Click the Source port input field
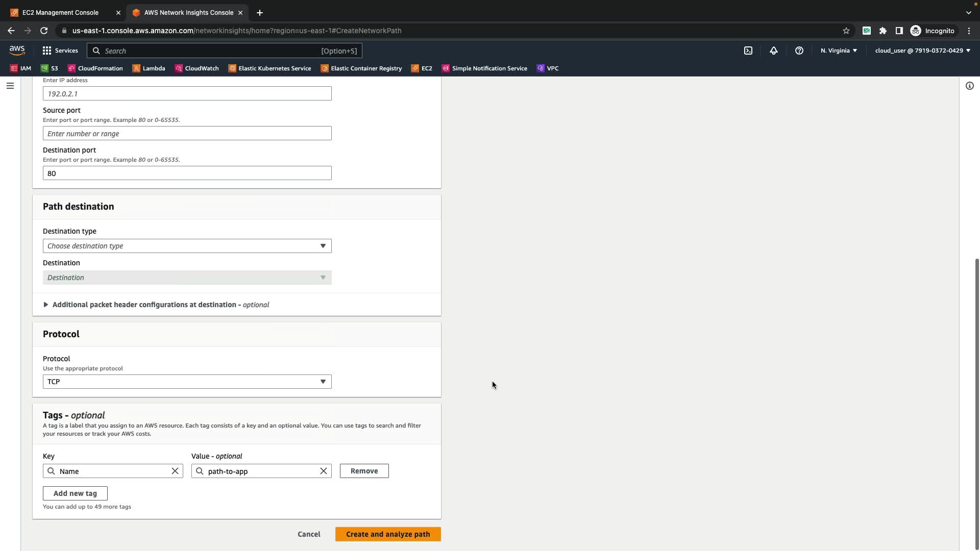Image resolution: width=980 pixels, height=551 pixels. pyautogui.click(x=187, y=134)
